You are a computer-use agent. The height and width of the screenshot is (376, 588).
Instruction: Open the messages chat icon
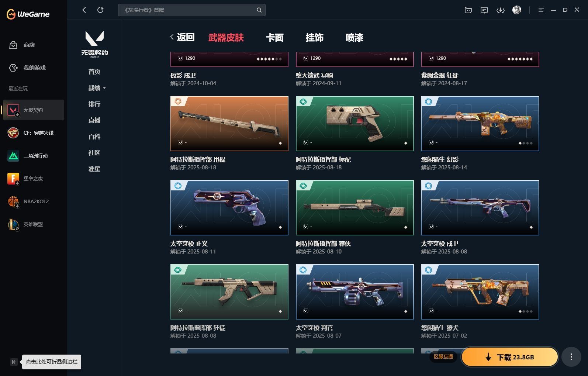coord(484,10)
